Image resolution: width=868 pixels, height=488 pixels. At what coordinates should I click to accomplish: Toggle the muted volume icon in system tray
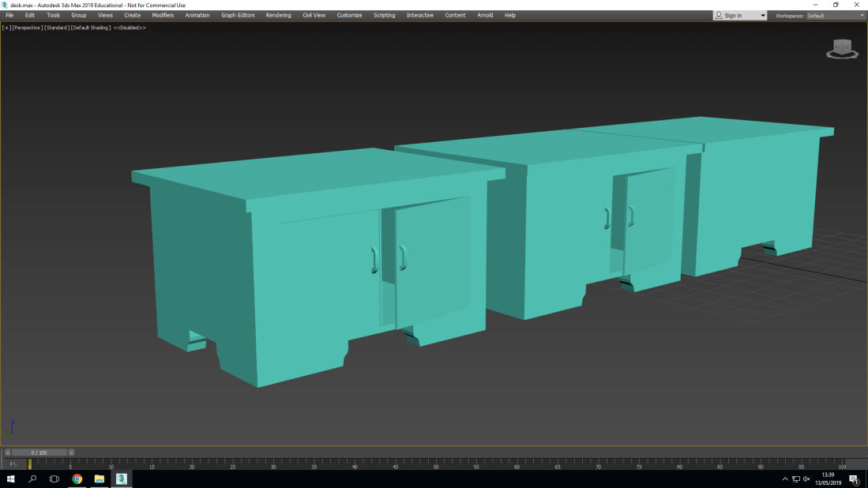point(806,479)
